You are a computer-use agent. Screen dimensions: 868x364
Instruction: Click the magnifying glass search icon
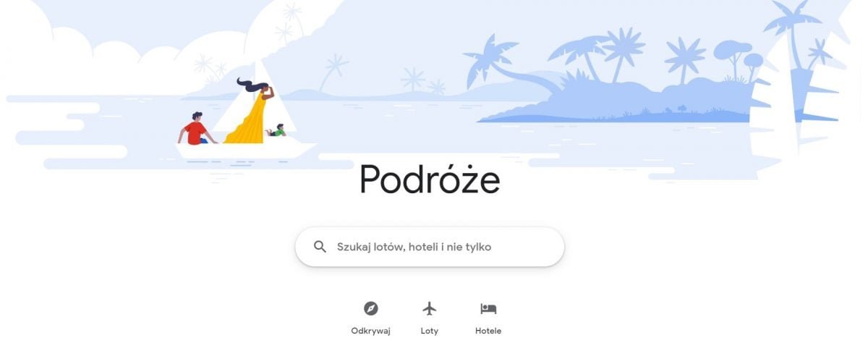coord(320,247)
